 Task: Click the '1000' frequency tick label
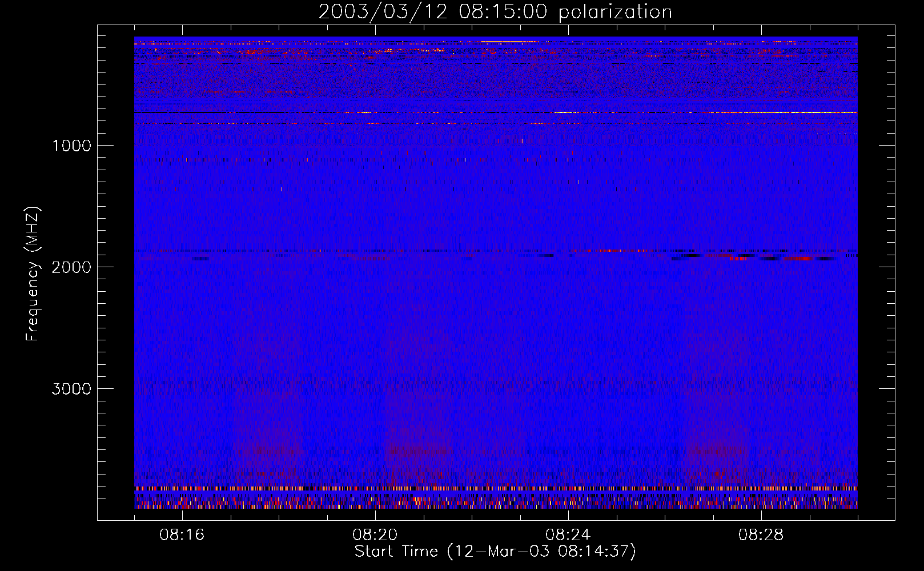point(71,146)
